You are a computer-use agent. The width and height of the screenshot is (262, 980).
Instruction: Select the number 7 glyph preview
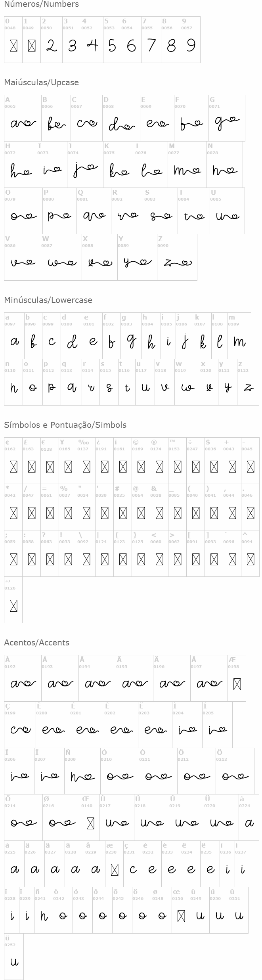pyautogui.click(x=151, y=45)
